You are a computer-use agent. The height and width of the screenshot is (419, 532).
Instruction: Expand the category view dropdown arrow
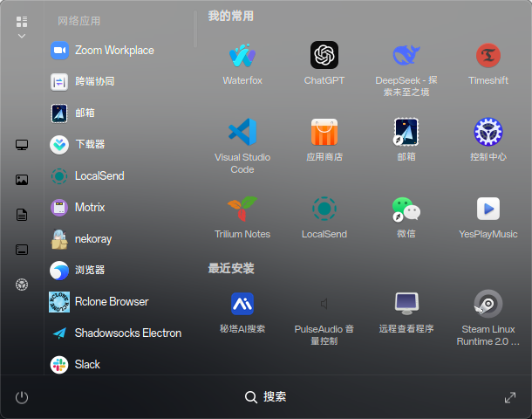tap(22, 36)
